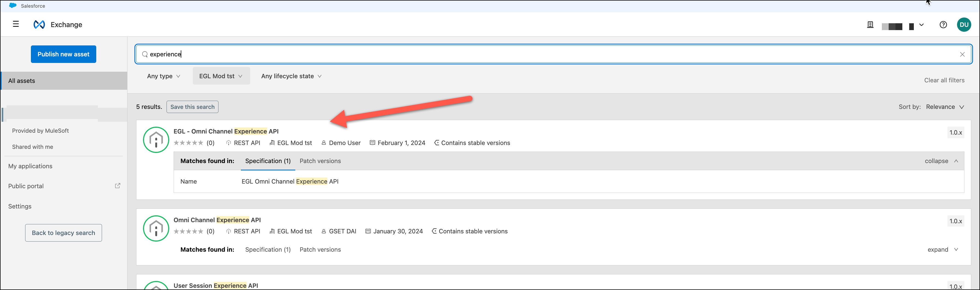Open the Any type filter dropdown

[164, 76]
